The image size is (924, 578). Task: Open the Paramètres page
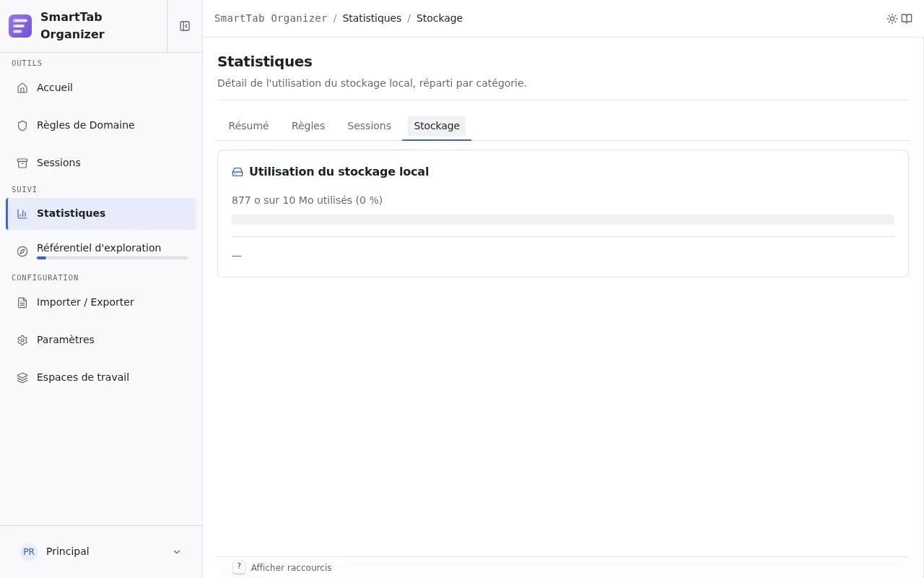point(101,340)
